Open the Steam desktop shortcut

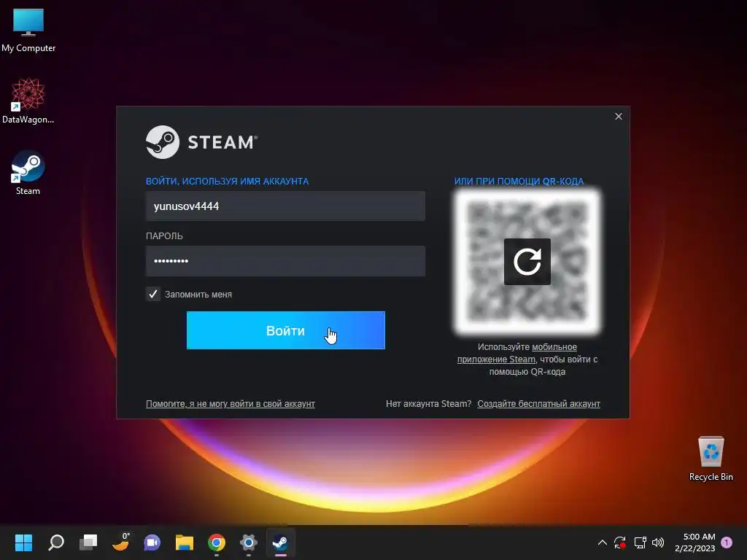pyautogui.click(x=28, y=173)
